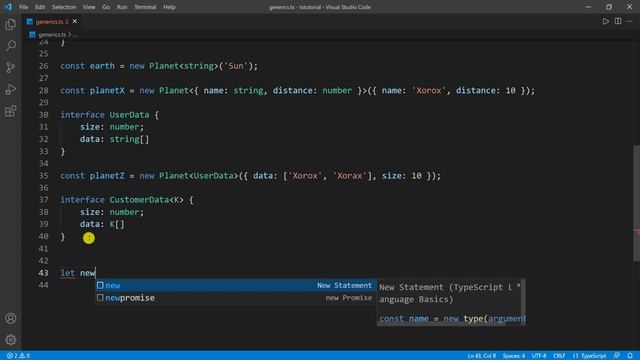This screenshot has width=640, height=360.
Task: Open the Go menu
Action: pyautogui.click(x=106, y=7)
